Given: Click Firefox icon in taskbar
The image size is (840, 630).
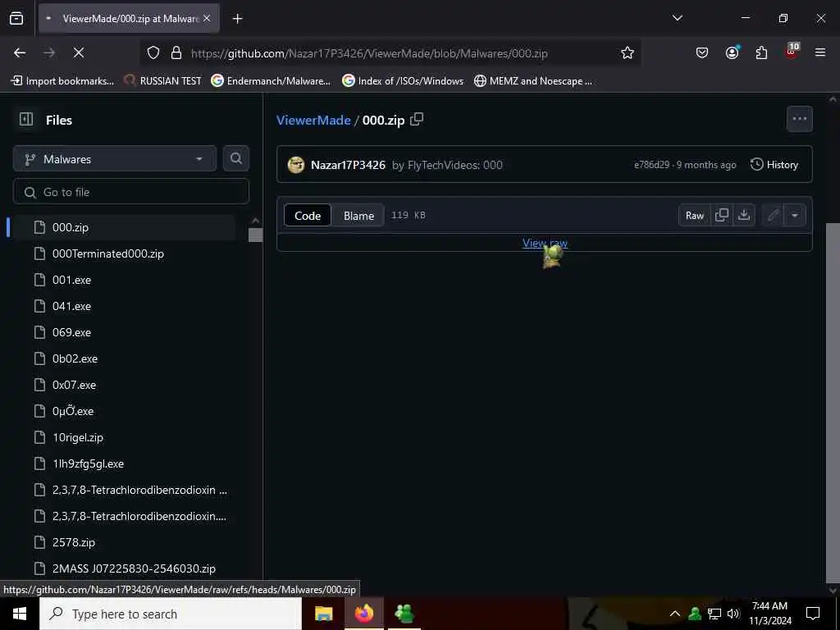Looking at the screenshot, I should click(x=363, y=614).
